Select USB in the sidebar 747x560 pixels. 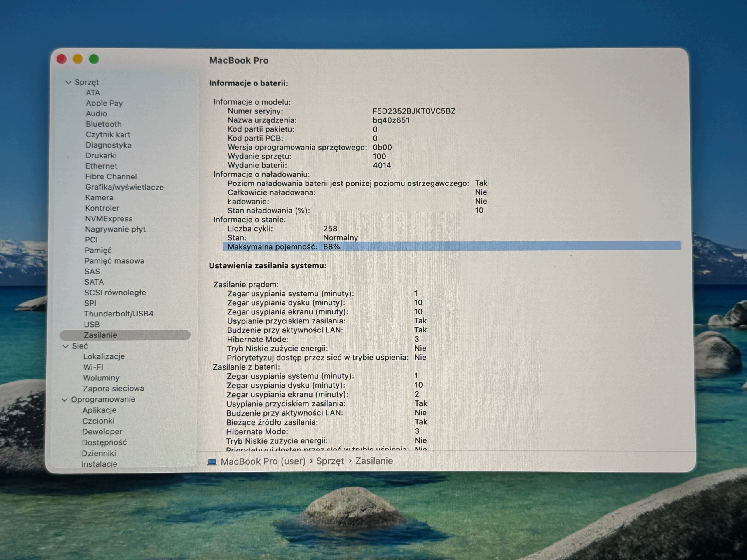[x=92, y=324]
